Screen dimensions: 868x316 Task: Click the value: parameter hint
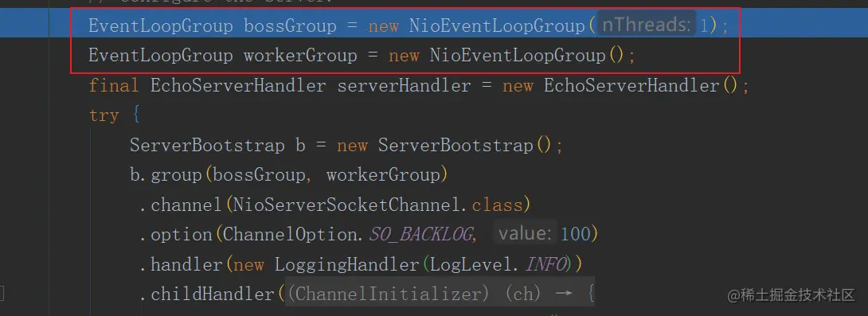click(524, 234)
